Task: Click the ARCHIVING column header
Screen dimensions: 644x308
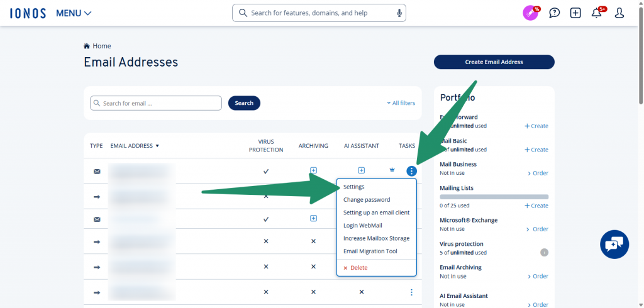Action: [x=313, y=146]
